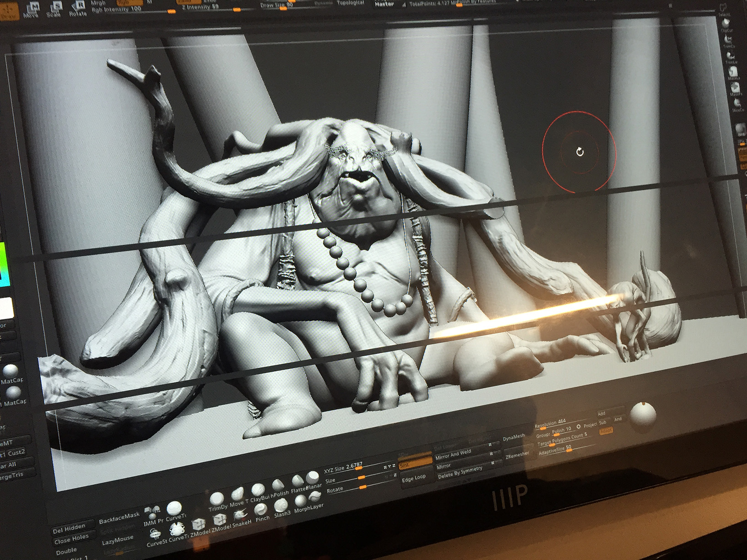Pick the SliceCurve brush icon
Image resolution: width=747 pixels, height=560 pixels.
[x=737, y=105]
